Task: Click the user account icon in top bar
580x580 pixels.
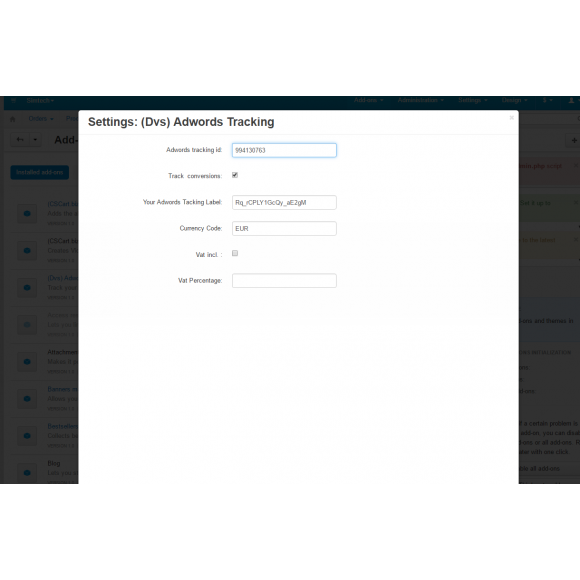Action: [x=571, y=100]
